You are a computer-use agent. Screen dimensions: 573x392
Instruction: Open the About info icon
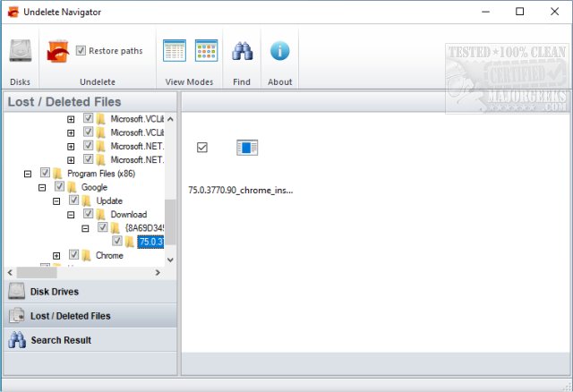tap(280, 51)
